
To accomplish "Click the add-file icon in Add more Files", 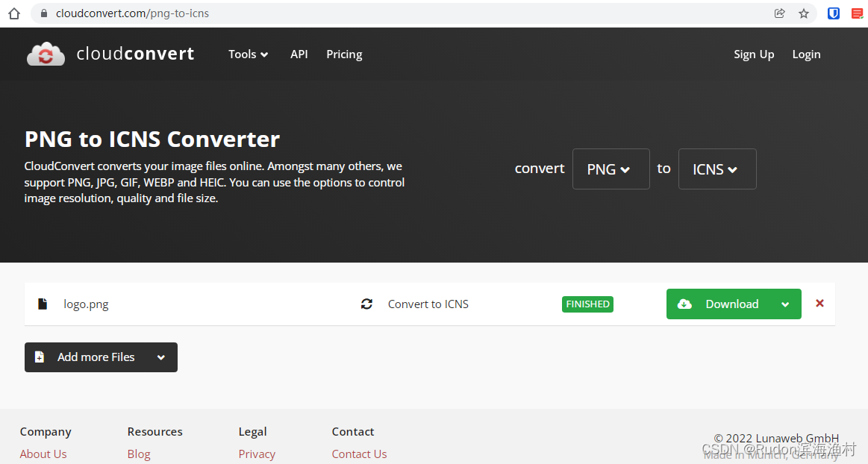I will click(x=40, y=357).
